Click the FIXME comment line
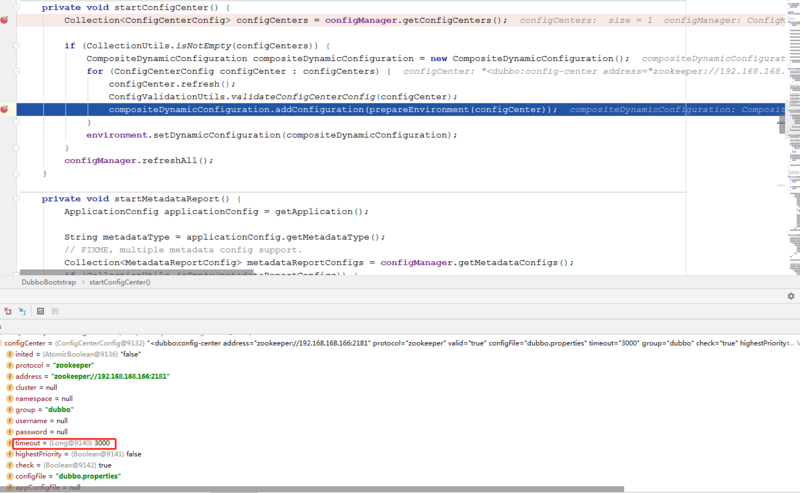 point(183,250)
